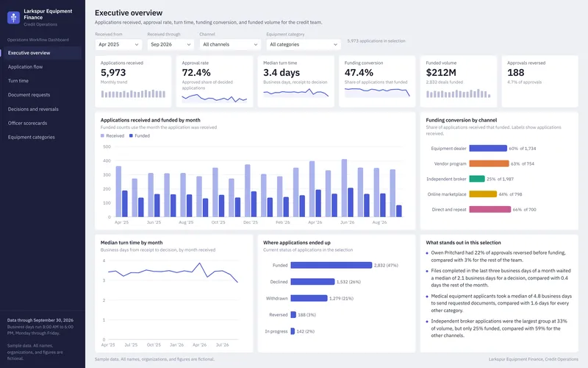Image resolution: width=588 pixels, height=368 pixels.
Task: Click the Executive overview page heading
Action: tap(129, 13)
